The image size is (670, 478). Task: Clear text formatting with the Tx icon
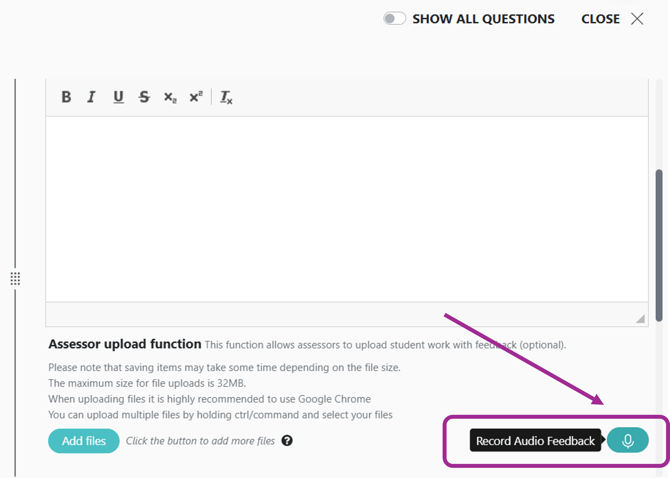pyautogui.click(x=226, y=97)
